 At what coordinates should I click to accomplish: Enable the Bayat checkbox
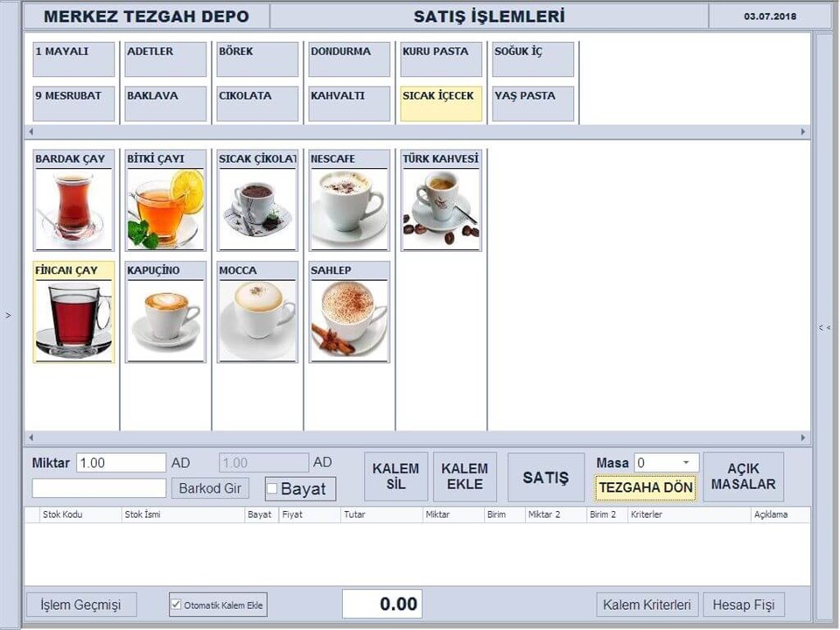(272, 488)
